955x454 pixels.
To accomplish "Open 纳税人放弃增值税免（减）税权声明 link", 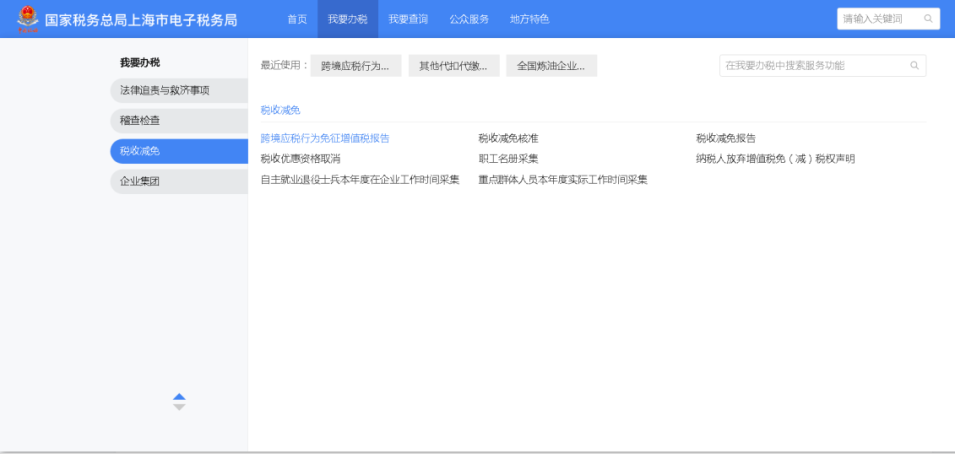I will click(775, 159).
